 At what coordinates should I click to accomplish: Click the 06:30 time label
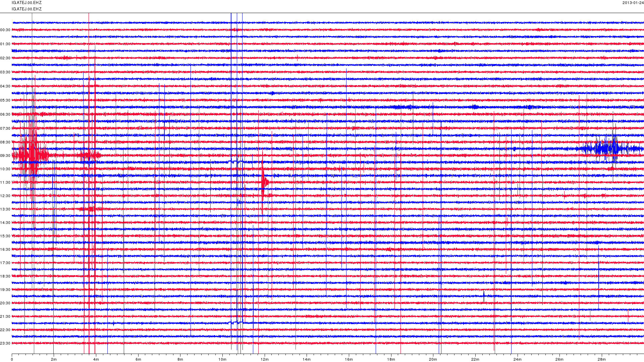(5, 115)
